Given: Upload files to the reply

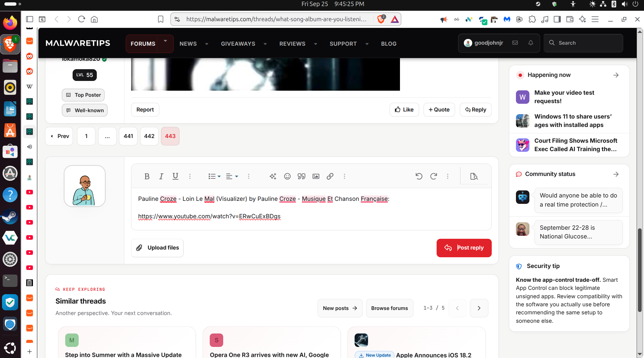Looking at the screenshot, I should click(157, 248).
